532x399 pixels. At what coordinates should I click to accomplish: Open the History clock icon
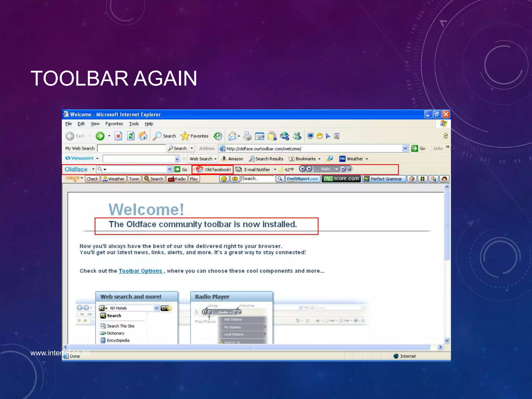tap(218, 136)
